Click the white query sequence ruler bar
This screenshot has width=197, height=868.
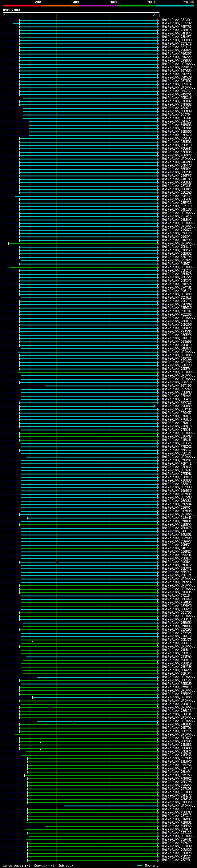81,13
